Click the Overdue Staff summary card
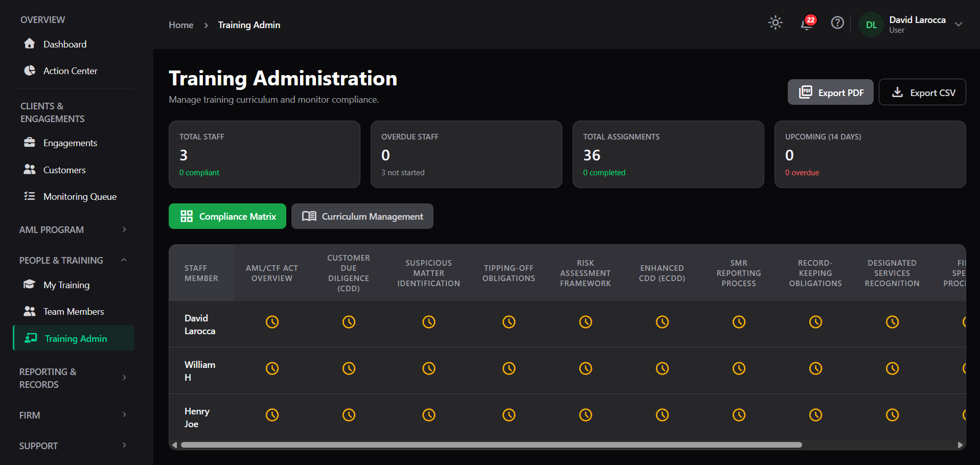 tap(466, 154)
